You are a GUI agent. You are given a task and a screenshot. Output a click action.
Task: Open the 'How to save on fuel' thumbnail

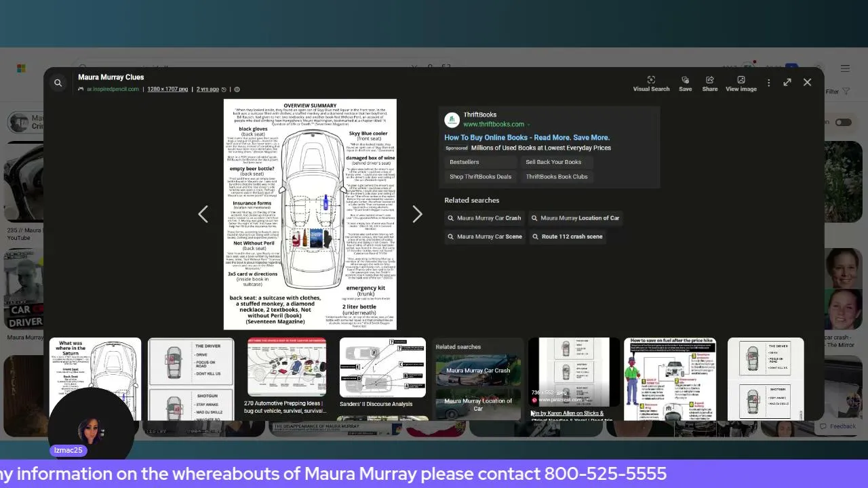670,379
